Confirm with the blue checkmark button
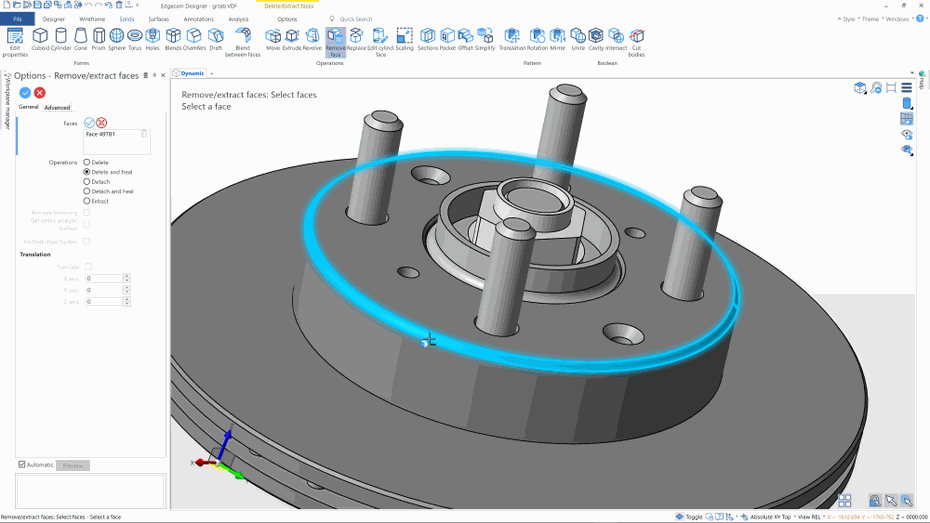 click(x=25, y=93)
